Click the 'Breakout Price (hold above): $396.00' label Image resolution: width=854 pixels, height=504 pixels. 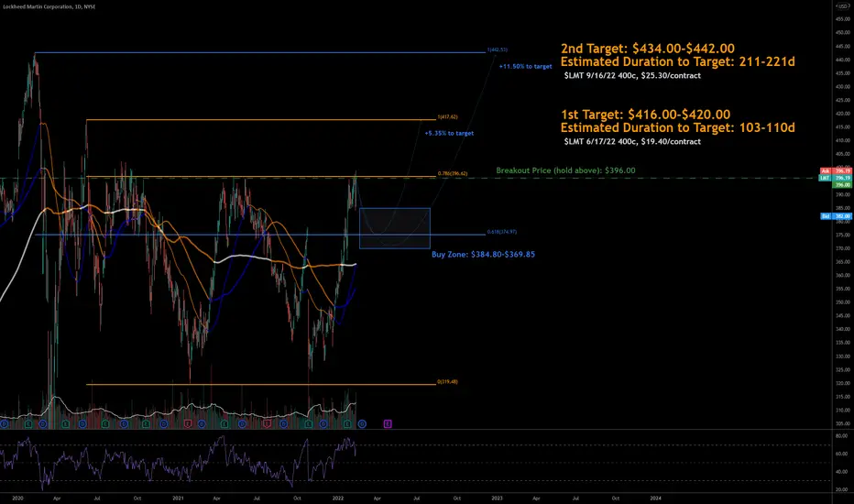tap(565, 170)
